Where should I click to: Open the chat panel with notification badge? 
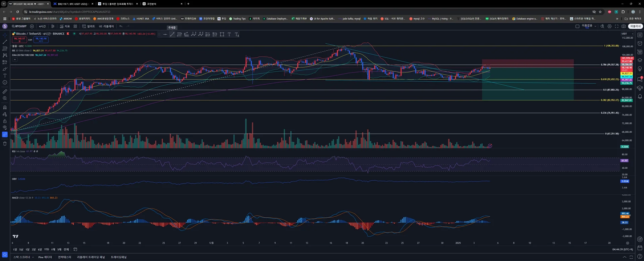(x=640, y=80)
